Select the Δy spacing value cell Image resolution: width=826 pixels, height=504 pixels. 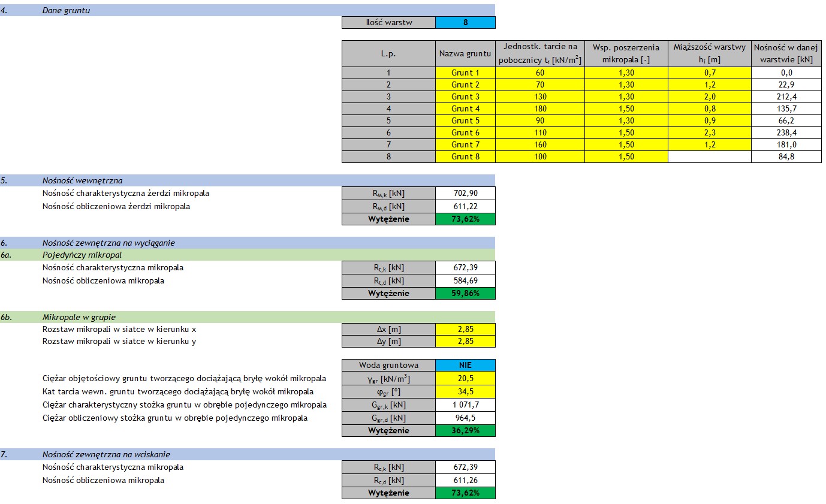465,342
